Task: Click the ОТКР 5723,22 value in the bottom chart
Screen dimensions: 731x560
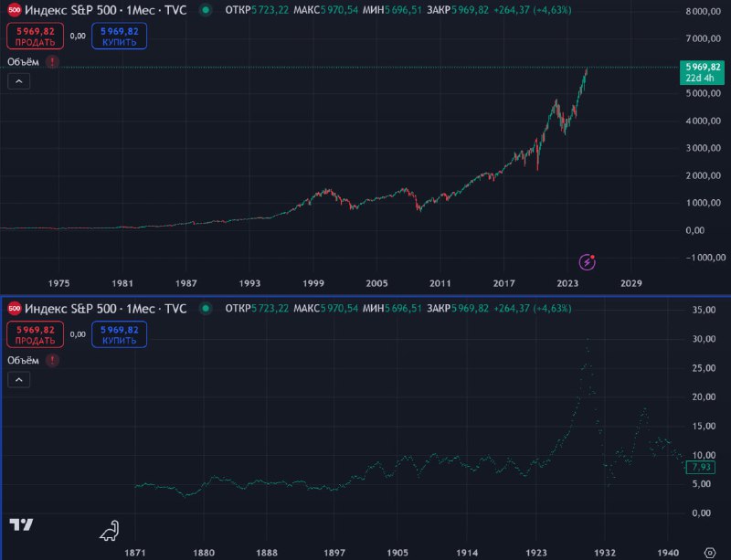Action: pyautogui.click(x=257, y=308)
